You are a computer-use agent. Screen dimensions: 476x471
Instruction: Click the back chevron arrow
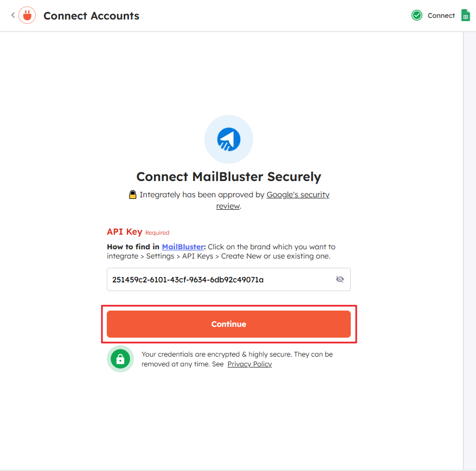click(12, 15)
